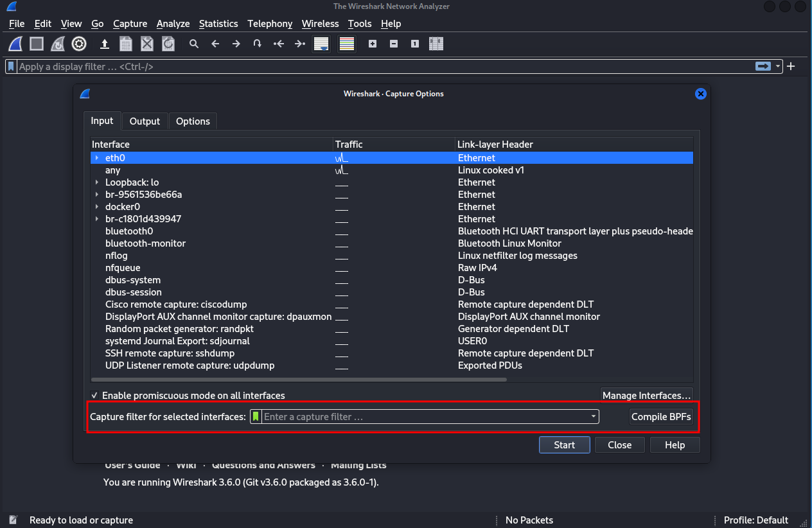This screenshot has height=528, width=812.
Task: Expand the br-9561536be66a interface row
Action: 97,195
